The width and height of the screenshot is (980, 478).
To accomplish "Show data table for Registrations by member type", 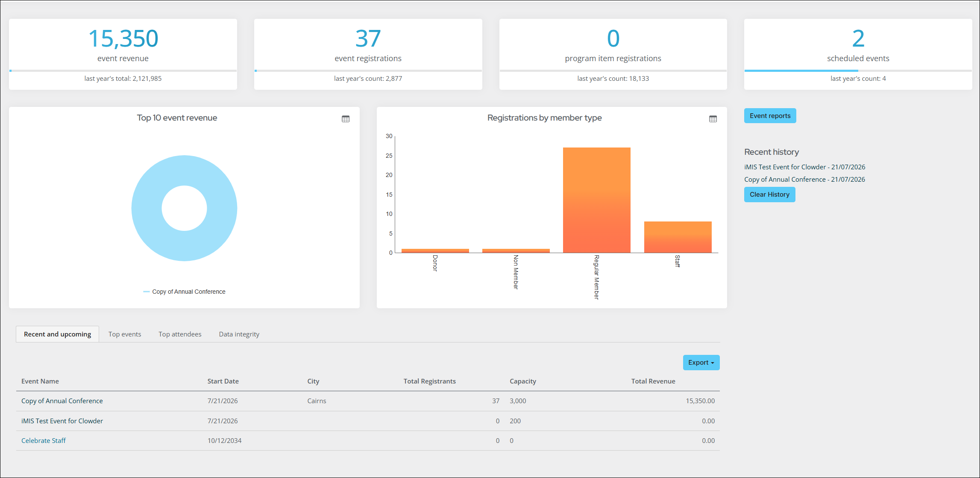I will coord(713,119).
